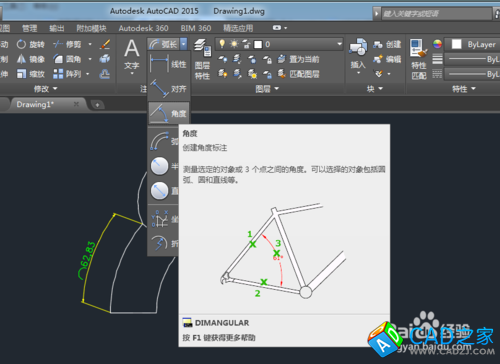Open the Fillet (圆角) dropdown arrow
The width and height of the screenshot is (500, 364).
[x=90, y=59]
